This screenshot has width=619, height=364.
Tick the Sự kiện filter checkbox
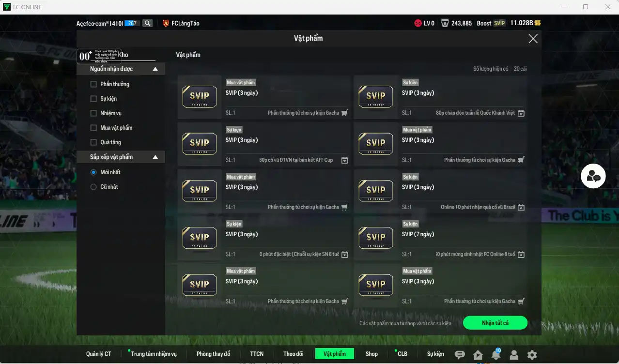[93, 99]
